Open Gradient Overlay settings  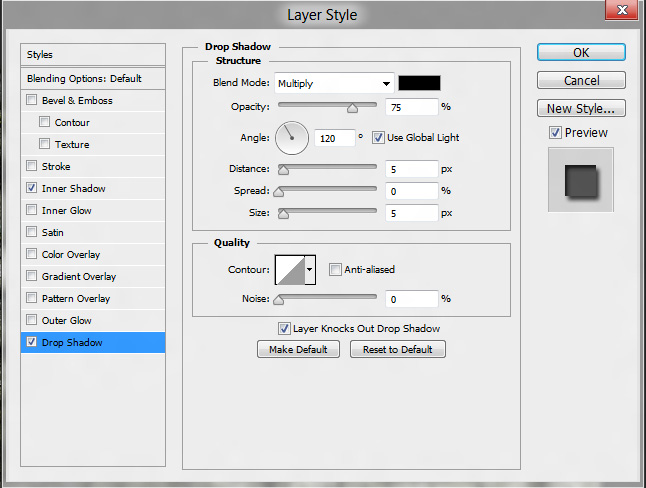coord(93,276)
